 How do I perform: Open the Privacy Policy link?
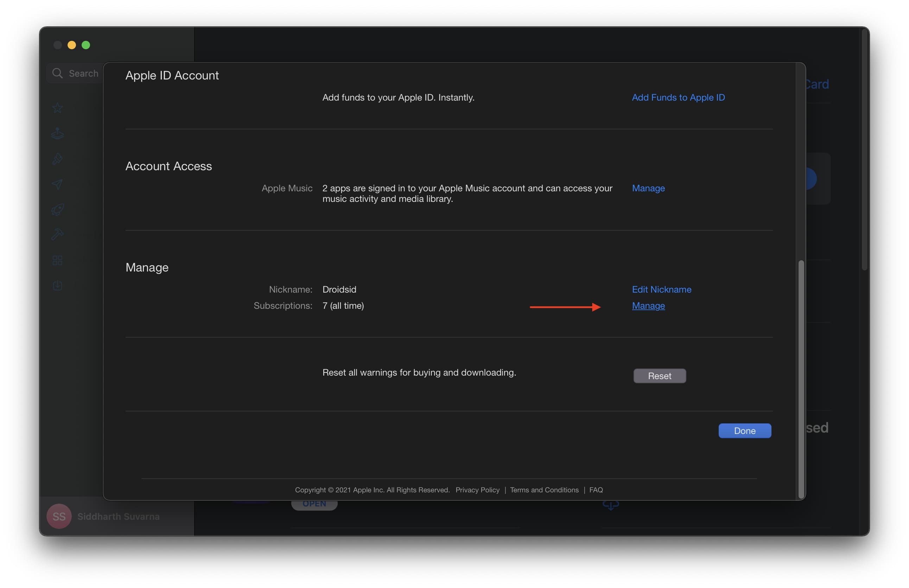(x=477, y=490)
